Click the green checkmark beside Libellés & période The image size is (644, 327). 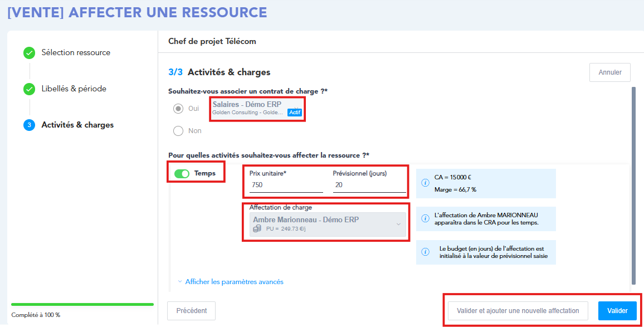(29, 89)
